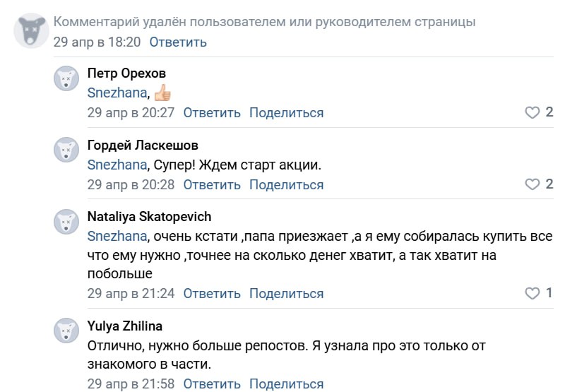Share Петр Орехов's comment via Поделиться

286,112
